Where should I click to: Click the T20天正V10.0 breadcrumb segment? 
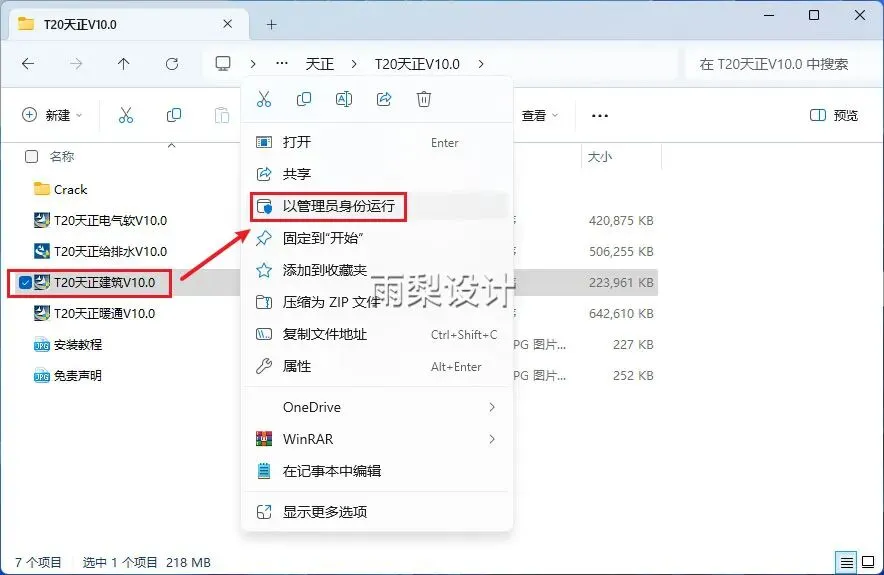417,64
